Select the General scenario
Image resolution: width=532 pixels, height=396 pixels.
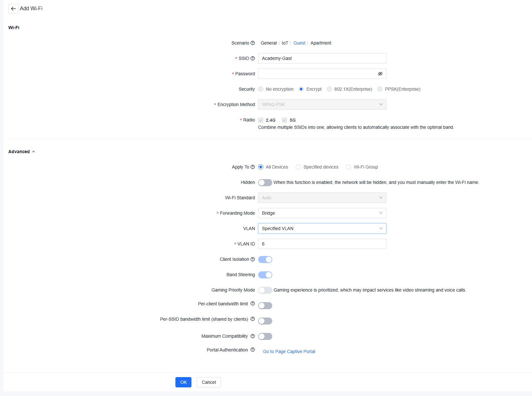tap(269, 43)
